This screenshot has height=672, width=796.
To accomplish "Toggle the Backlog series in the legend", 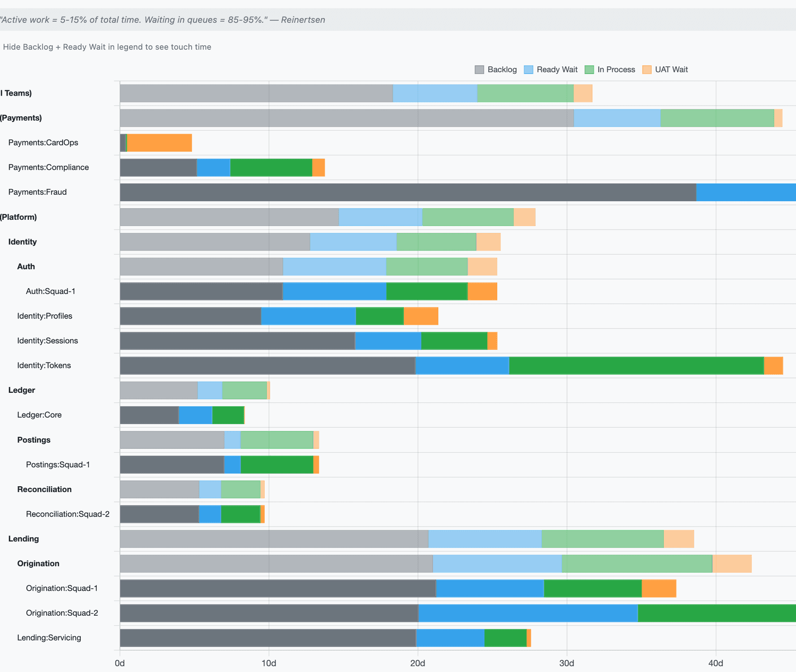I will pyautogui.click(x=496, y=70).
